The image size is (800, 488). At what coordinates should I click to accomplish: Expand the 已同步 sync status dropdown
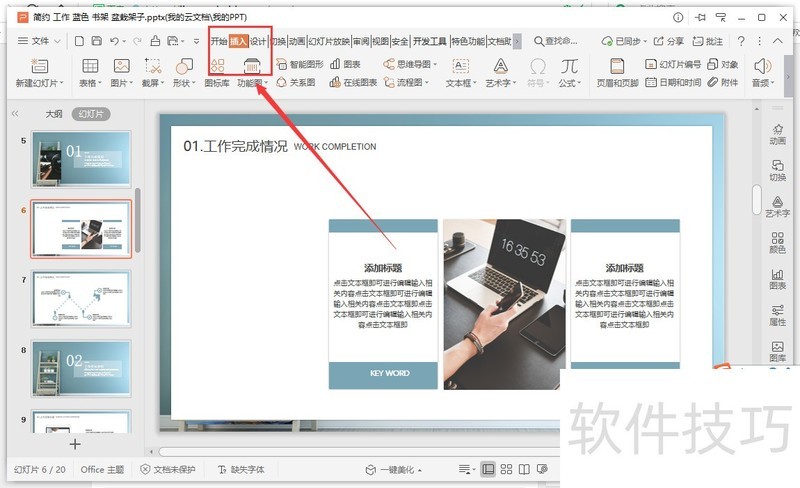pos(645,41)
